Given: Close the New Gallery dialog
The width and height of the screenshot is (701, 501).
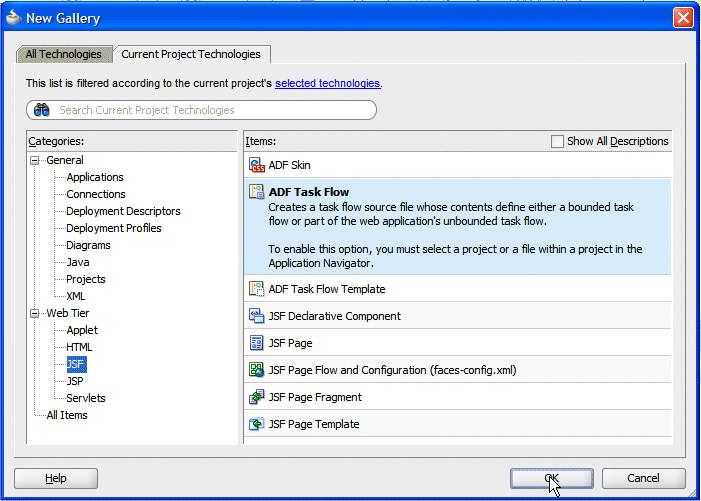Looking at the screenshot, I should pyautogui.click(x=683, y=18).
